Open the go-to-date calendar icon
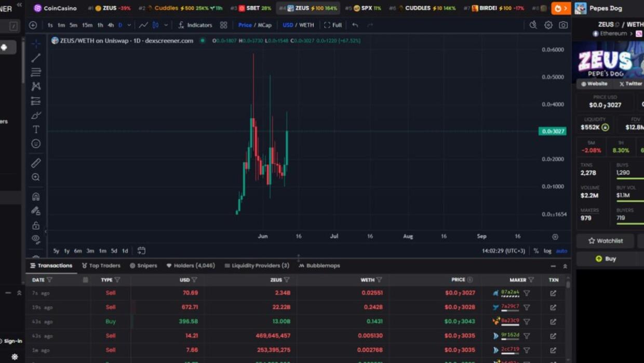 click(141, 251)
